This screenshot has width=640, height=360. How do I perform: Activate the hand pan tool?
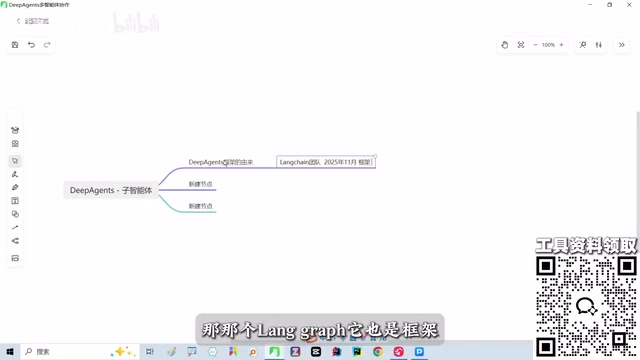[504, 45]
